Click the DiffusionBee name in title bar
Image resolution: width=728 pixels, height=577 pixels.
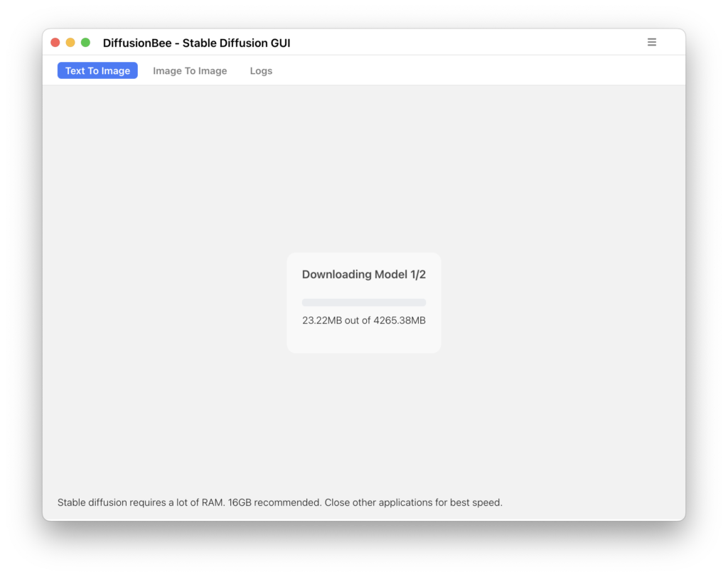137,43
